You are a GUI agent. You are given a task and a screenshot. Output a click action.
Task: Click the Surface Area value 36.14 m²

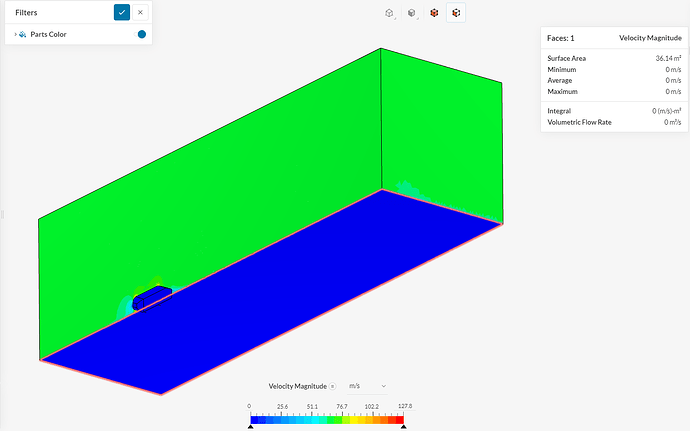click(668, 58)
